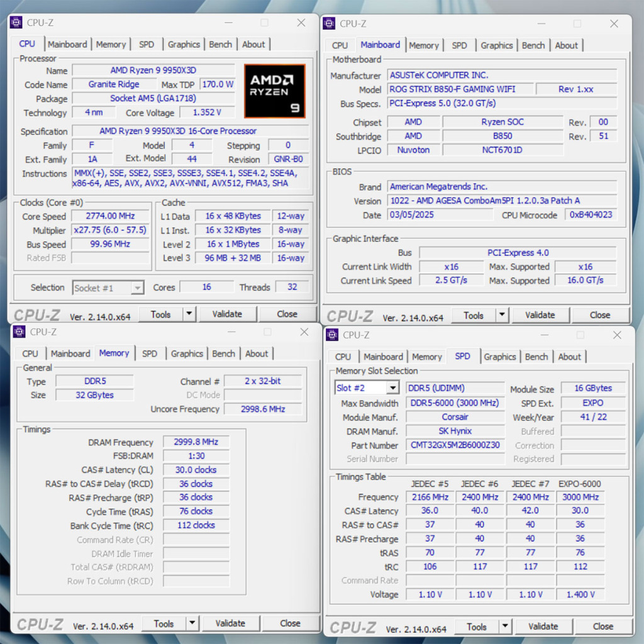The height and width of the screenshot is (644, 644).
Task: Choose Mainboard tab in SPD window
Action: coord(383,357)
